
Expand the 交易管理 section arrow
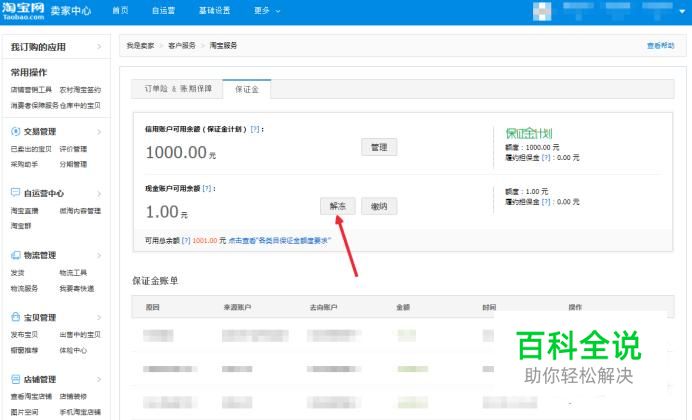(99, 131)
